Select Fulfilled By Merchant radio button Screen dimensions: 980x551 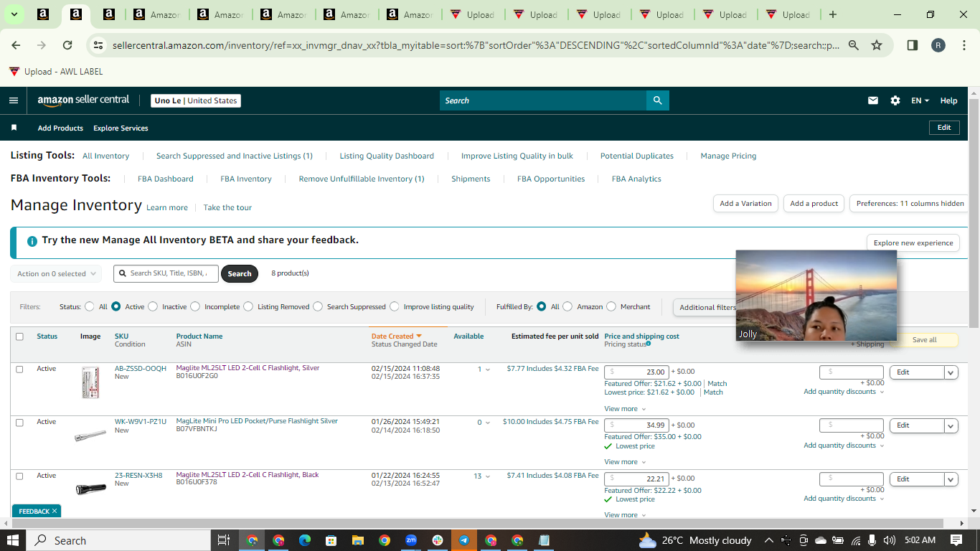pyautogui.click(x=611, y=306)
